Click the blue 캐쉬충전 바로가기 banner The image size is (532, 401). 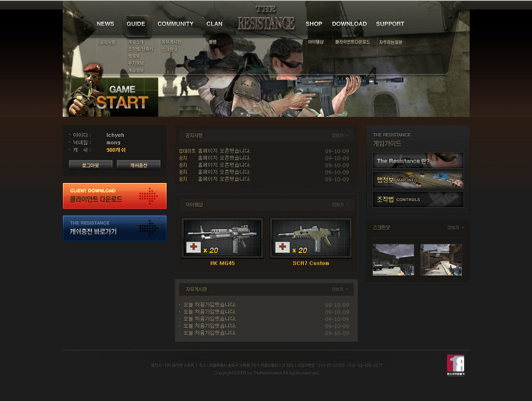coord(115,228)
